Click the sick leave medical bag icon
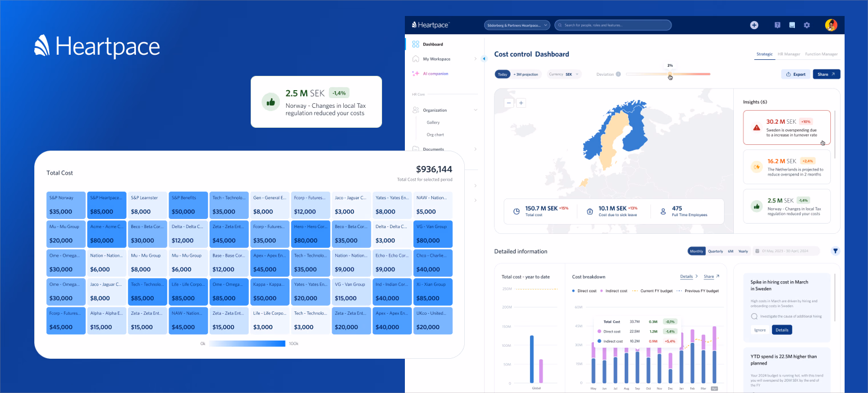This screenshot has width=868, height=393. click(590, 212)
